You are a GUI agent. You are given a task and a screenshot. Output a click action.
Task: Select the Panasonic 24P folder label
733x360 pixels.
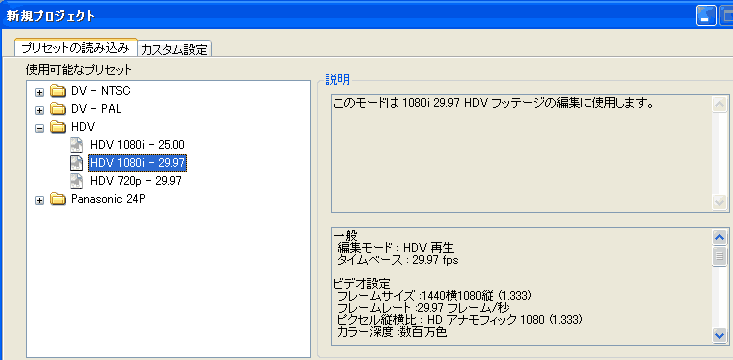(108, 199)
